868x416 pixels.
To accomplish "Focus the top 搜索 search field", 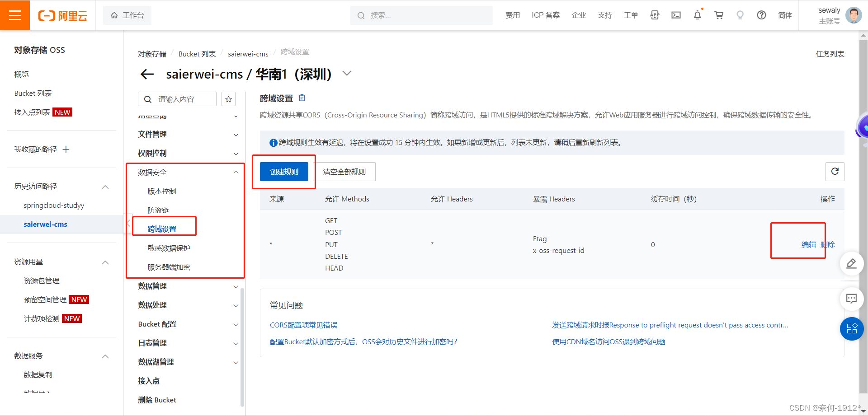I will coord(421,15).
